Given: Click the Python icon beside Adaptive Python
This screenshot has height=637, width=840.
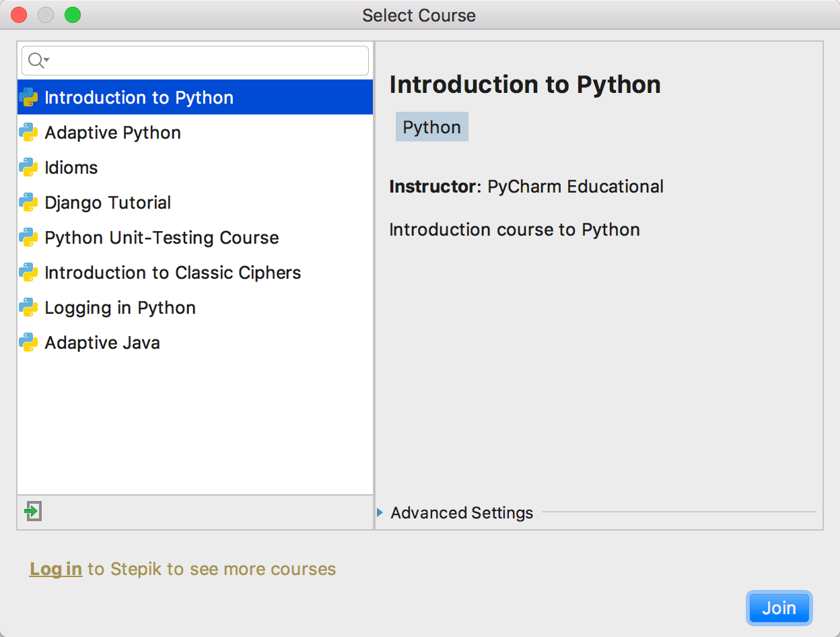Looking at the screenshot, I should 28,133.
